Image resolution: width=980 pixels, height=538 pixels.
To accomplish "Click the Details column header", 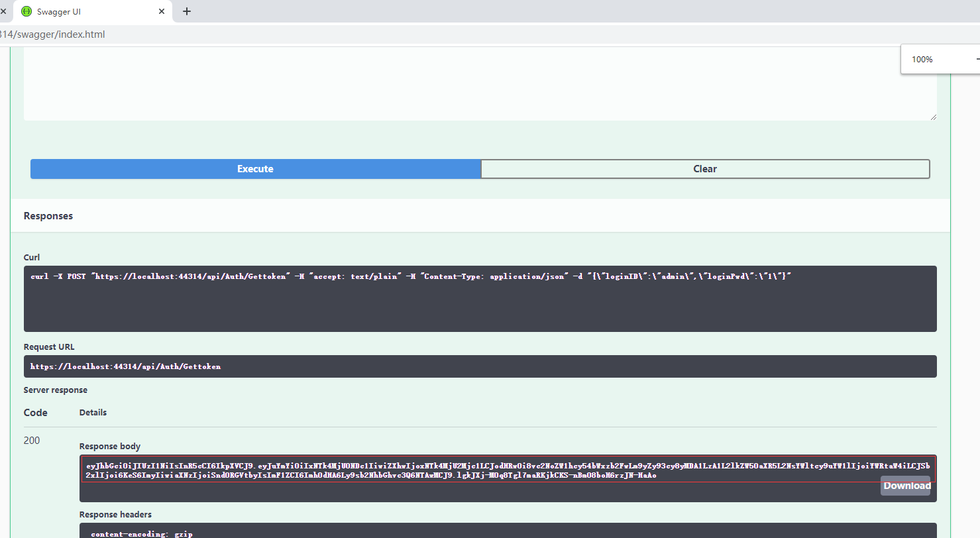I will (x=93, y=412).
